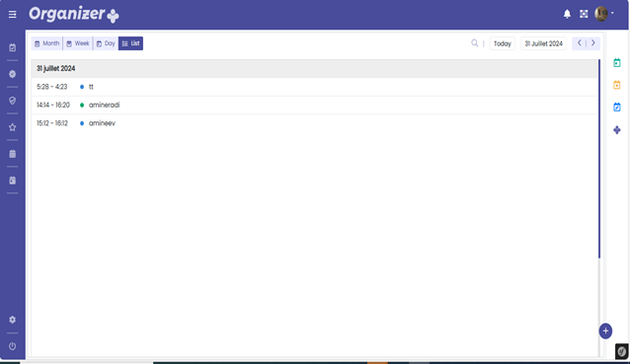
Task: Click the 5:28 - 4:23 time
Action: (x=51, y=87)
